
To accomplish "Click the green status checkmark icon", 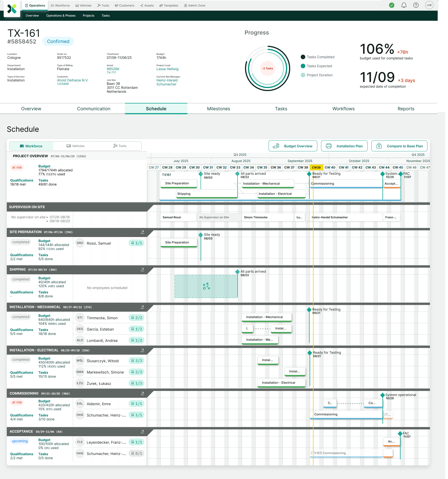I will tap(392, 5).
